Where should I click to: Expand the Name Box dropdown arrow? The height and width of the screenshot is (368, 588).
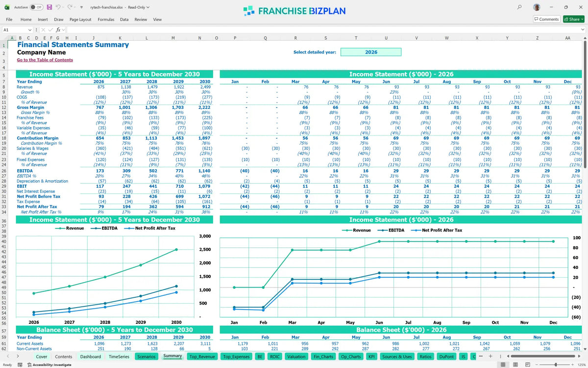pos(29,30)
